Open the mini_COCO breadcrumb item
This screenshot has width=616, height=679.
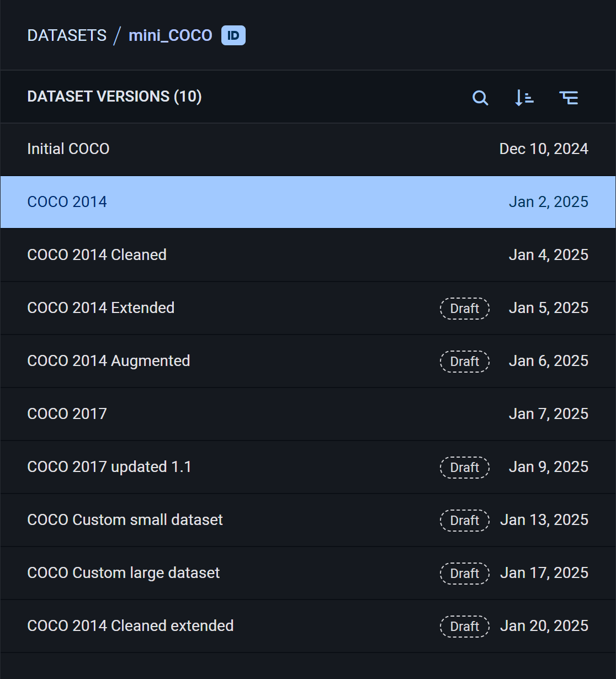point(170,35)
